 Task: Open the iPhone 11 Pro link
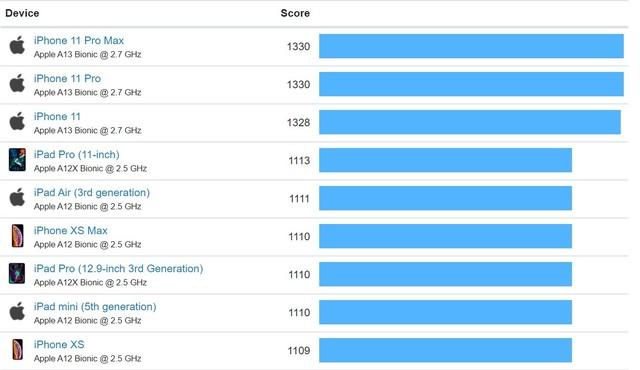click(67, 78)
